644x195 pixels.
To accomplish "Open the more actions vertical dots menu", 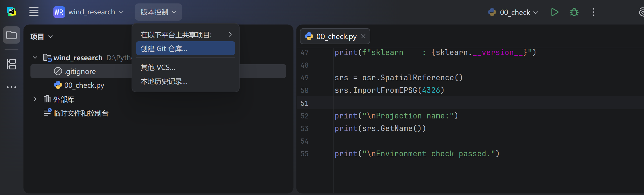I will pyautogui.click(x=594, y=12).
